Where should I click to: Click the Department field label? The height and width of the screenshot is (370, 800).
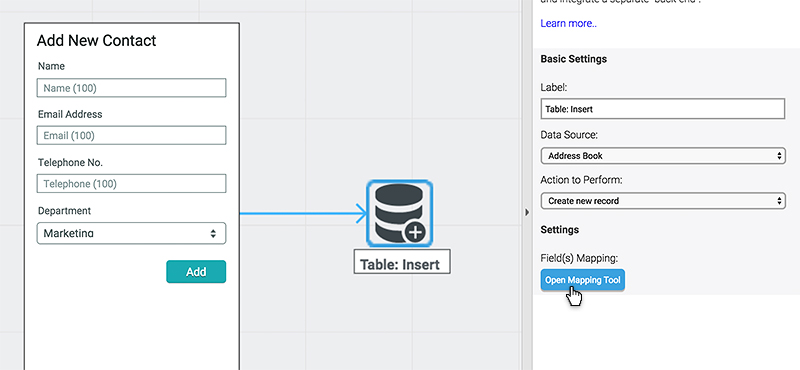[64, 211]
